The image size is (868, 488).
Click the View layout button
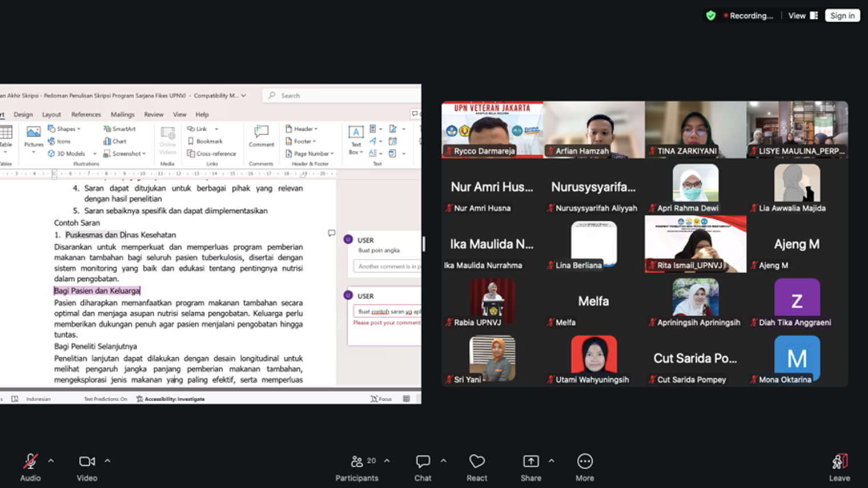802,16
